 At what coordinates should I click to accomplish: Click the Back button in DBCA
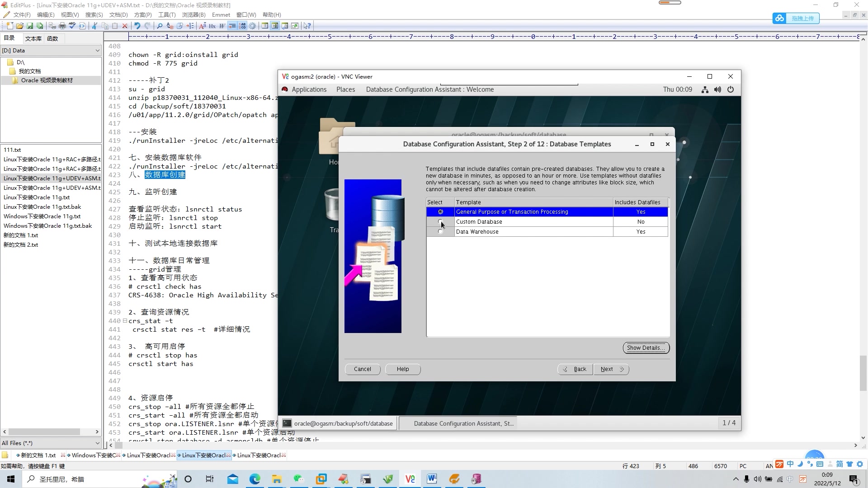tap(575, 369)
